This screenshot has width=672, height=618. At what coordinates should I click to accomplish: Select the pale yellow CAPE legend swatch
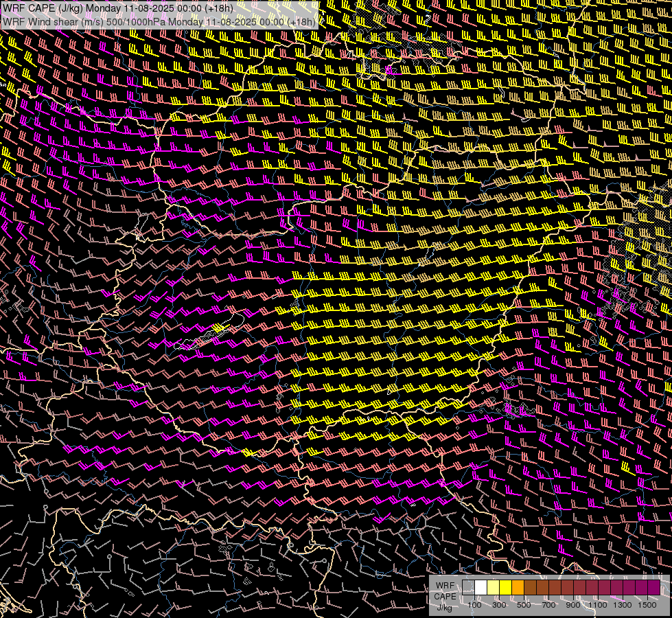[x=494, y=588]
